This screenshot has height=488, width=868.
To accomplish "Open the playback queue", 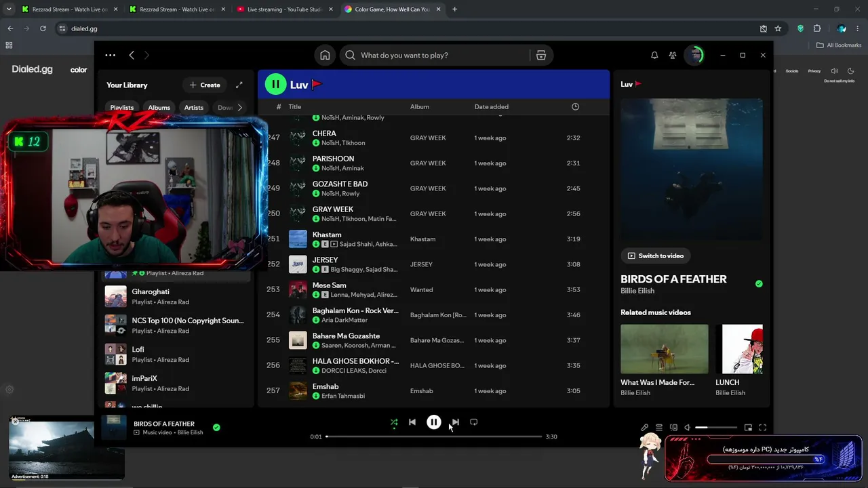I will click(x=658, y=428).
